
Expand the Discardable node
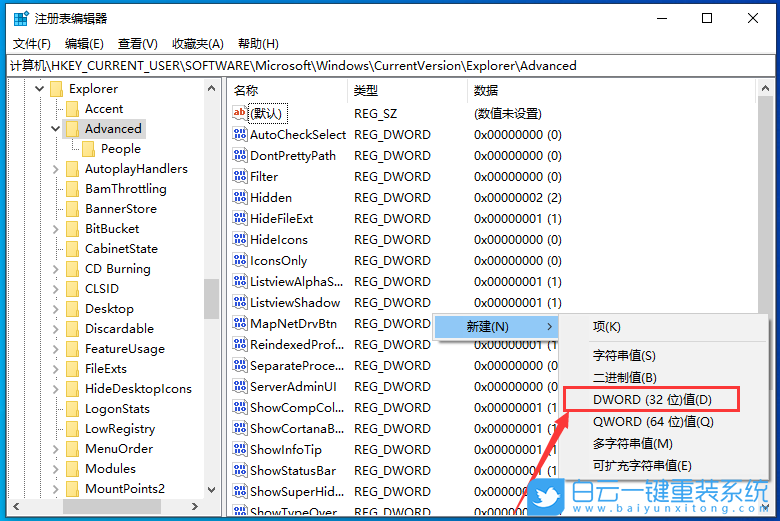click(55, 329)
